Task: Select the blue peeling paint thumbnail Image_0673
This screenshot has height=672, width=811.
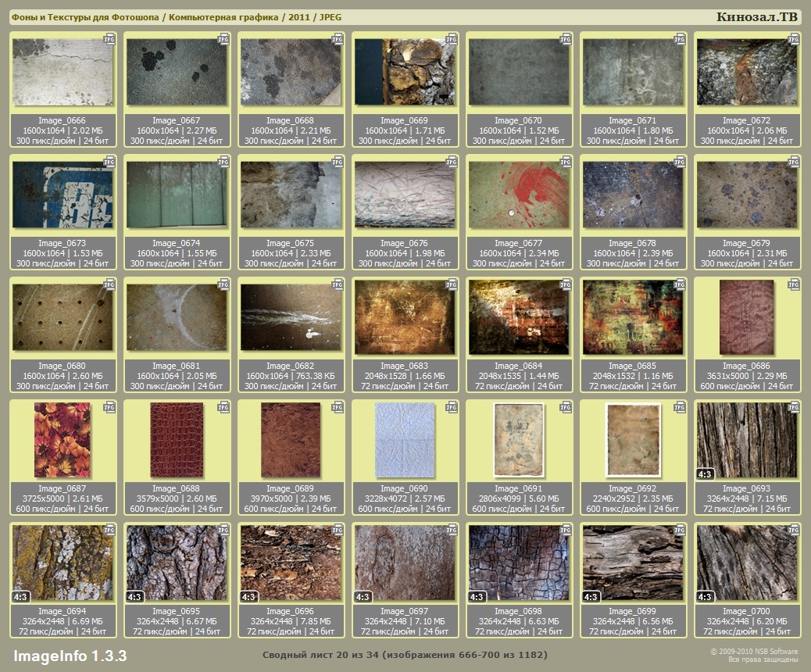Action: (63, 195)
